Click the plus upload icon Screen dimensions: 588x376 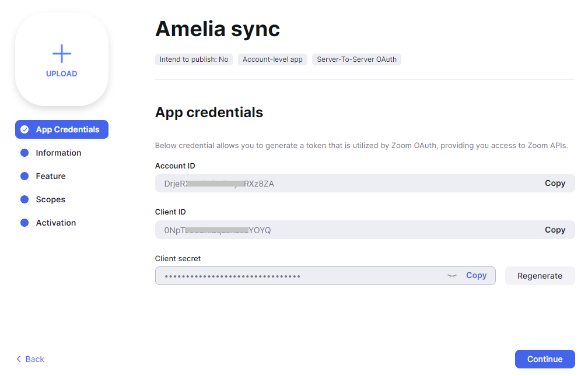tap(62, 54)
